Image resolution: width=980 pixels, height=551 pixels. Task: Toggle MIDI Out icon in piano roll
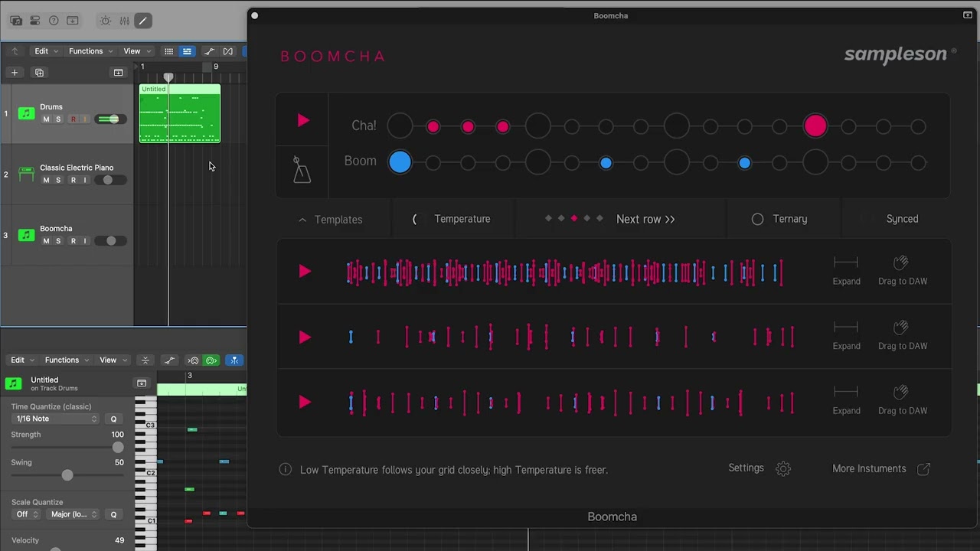(212, 360)
